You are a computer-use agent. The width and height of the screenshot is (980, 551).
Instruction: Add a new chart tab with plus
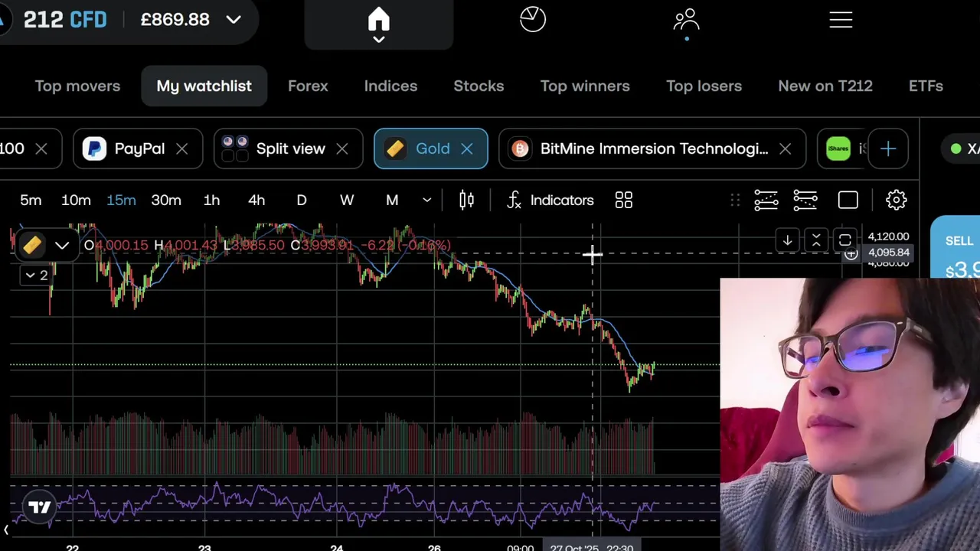(x=888, y=148)
